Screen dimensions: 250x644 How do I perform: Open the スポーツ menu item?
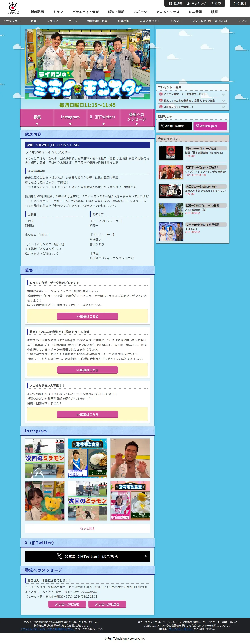(140, 12)
